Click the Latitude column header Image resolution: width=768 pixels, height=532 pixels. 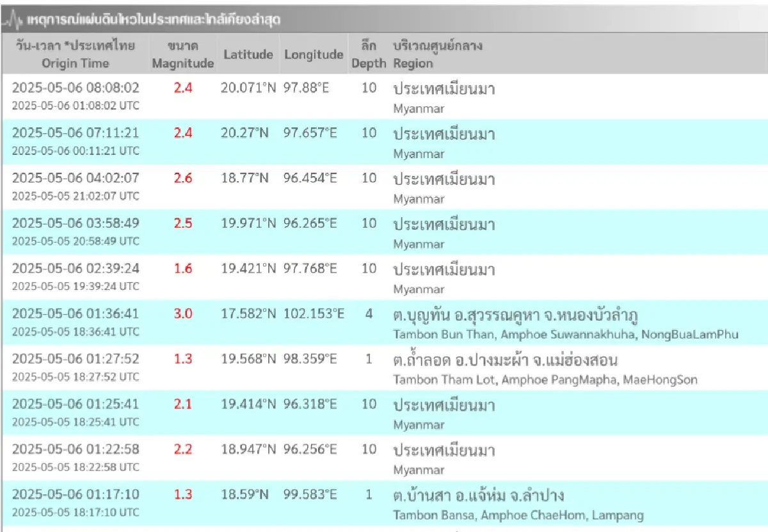tap(248, 54)
